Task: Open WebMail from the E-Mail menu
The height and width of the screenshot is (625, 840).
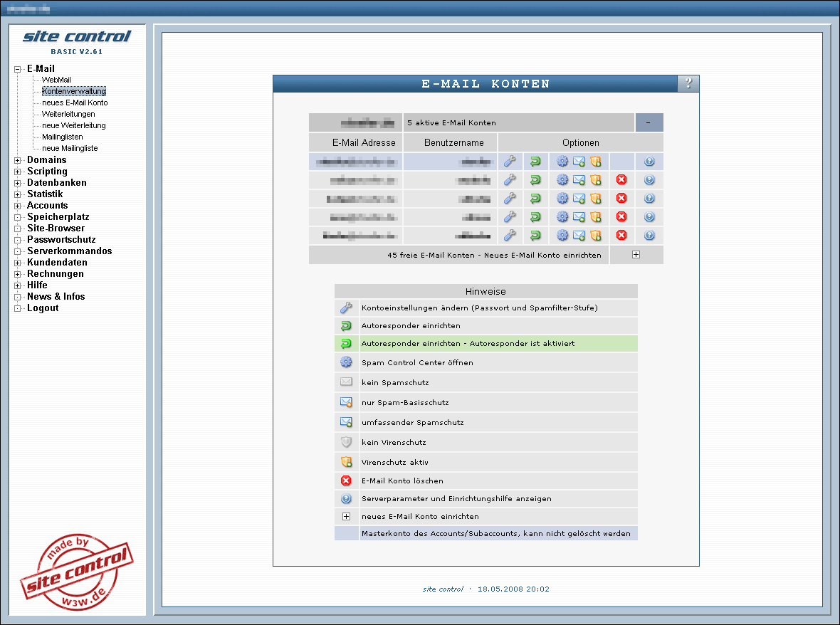Action: pyautogui.click(x=56, y=80)
